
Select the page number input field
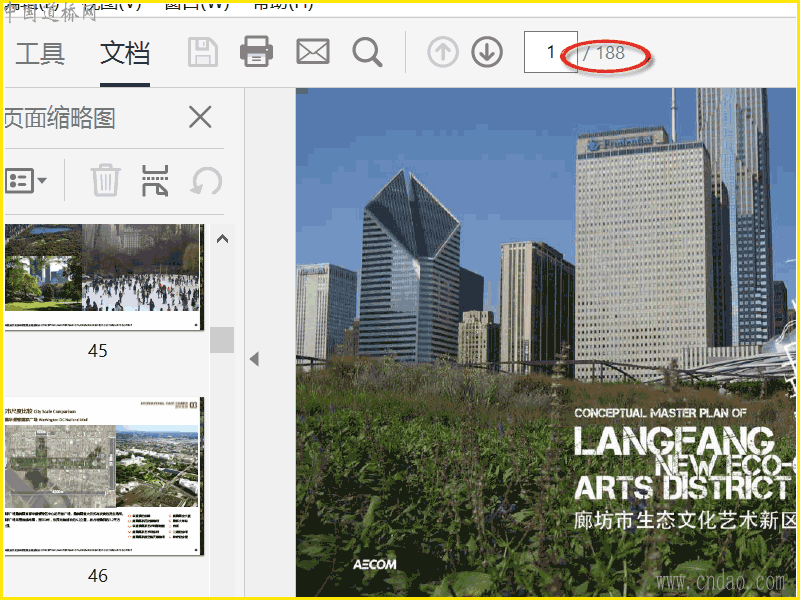pyautogui.click(x=551, y=52)
